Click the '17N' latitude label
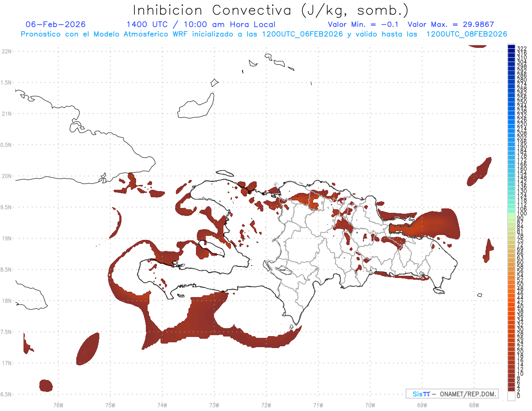 coord(6,363)
